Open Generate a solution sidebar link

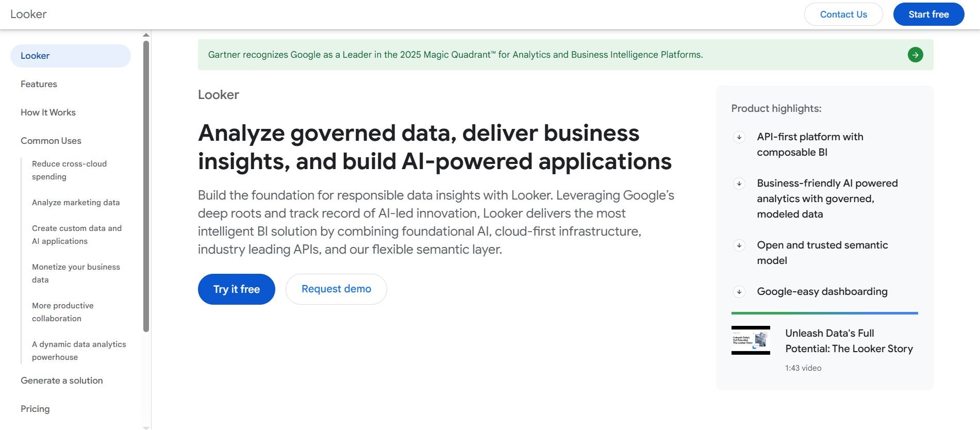[x=62, y=381]
